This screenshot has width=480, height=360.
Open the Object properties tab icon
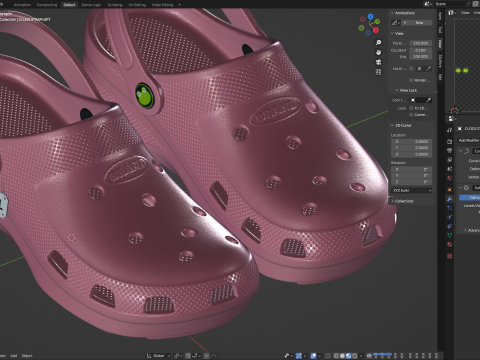[x=449, y=189]
